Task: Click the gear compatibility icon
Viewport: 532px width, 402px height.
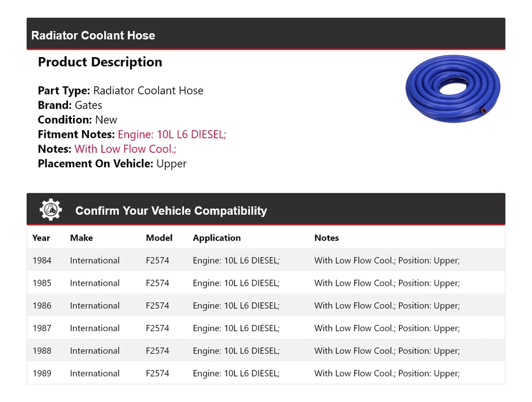Action: 50,210
